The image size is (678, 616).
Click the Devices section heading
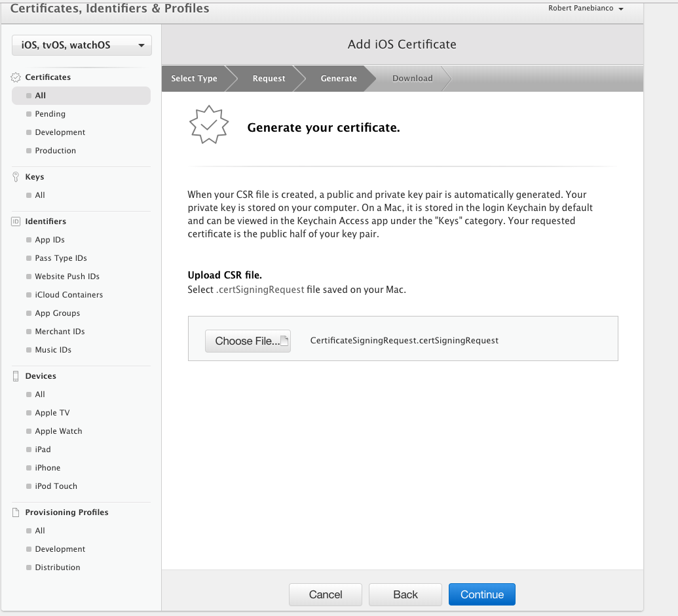(x=41, y=376)
